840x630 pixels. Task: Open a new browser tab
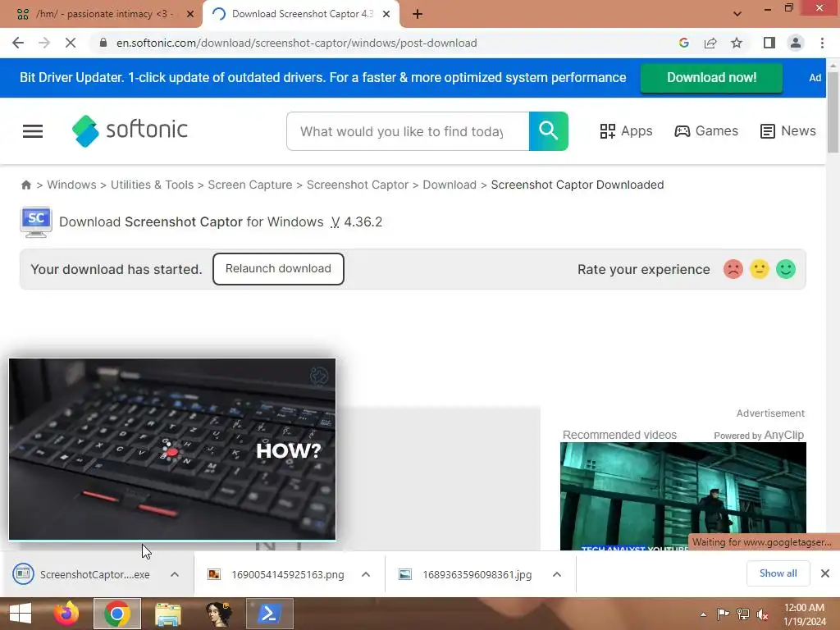coord(418,14)
